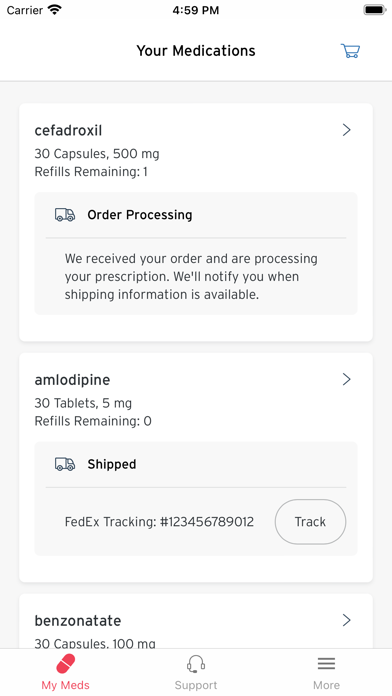Screen dimensions: 392x696
Task: Track the FedEx shipment
Action: [310, 522]
